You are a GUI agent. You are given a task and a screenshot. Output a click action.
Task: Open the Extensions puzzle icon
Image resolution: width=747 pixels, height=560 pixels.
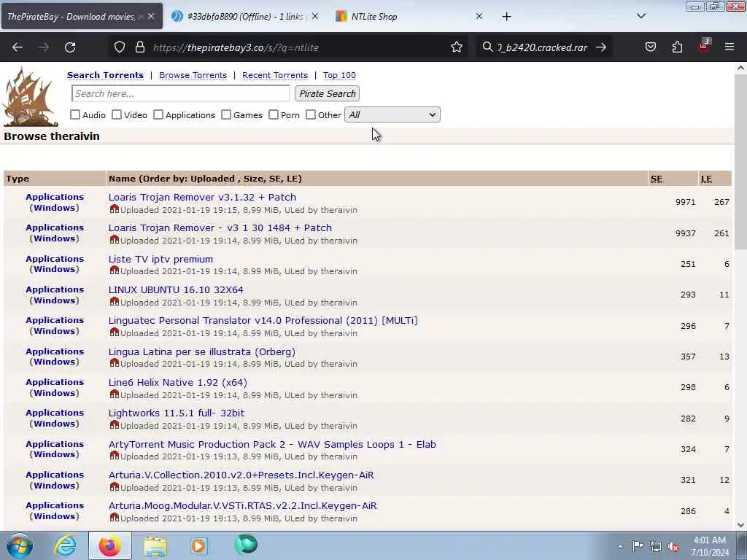click(x=677, y=47)
